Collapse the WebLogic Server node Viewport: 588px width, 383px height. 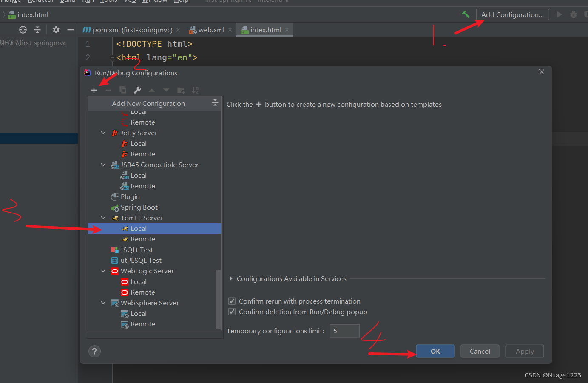103,271
